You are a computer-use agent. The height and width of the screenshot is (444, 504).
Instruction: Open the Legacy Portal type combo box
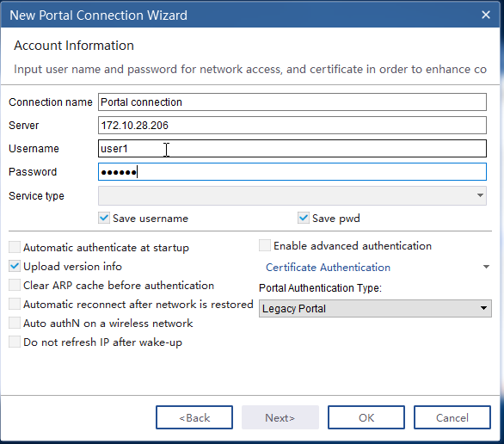pos(375,309)
